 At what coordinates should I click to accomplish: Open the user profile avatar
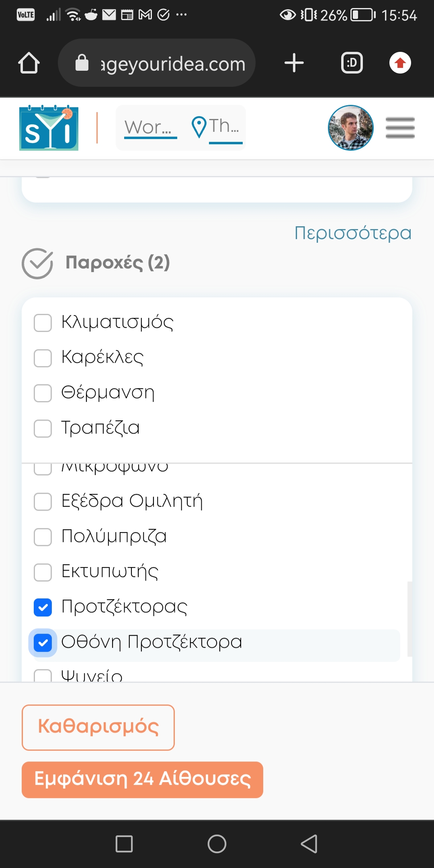(x=350, y=128)
